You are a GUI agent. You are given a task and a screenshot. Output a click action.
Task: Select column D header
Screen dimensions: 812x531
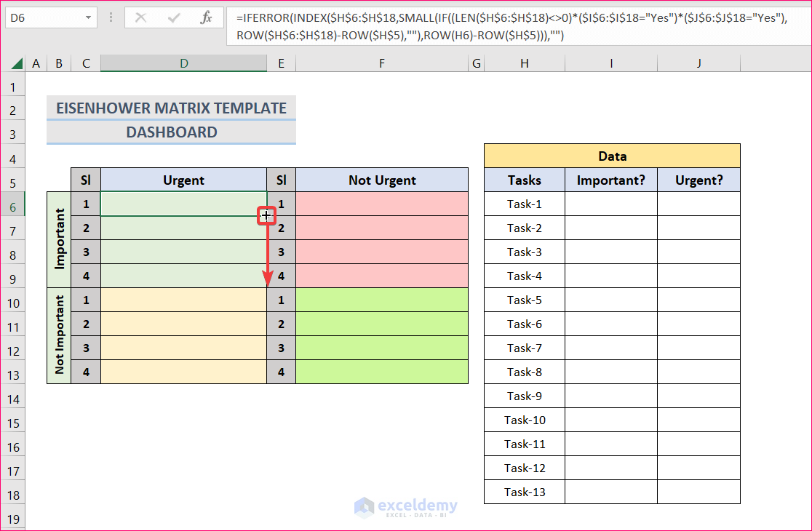184,63
